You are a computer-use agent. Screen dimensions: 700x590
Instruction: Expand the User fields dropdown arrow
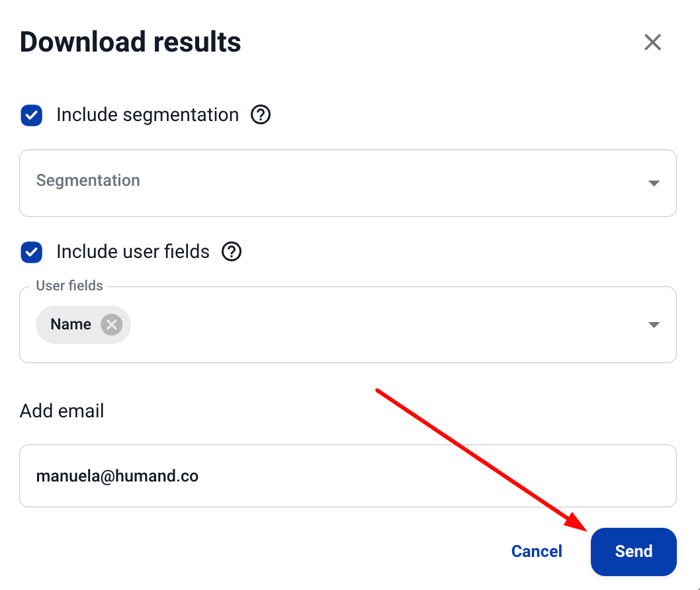(x=654, y=325)
